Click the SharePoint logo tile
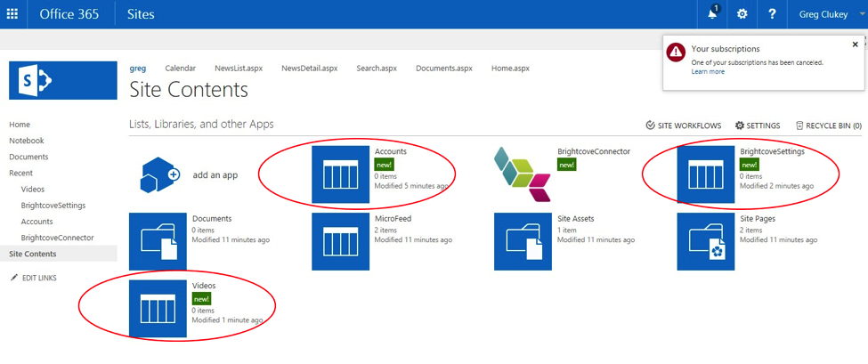This screenshot has height=364, width=868. pyautogui.click(x=62, y=80)
